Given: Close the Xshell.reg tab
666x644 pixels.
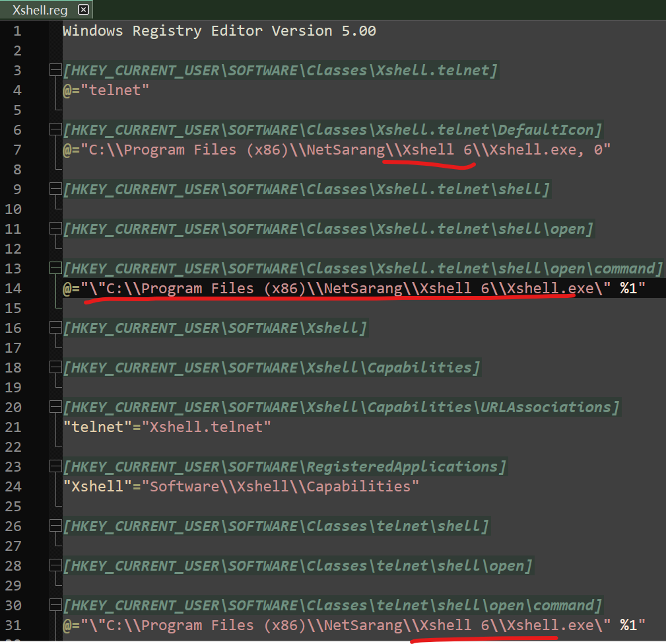Looking at the screenshot, I should click(84, 9).
